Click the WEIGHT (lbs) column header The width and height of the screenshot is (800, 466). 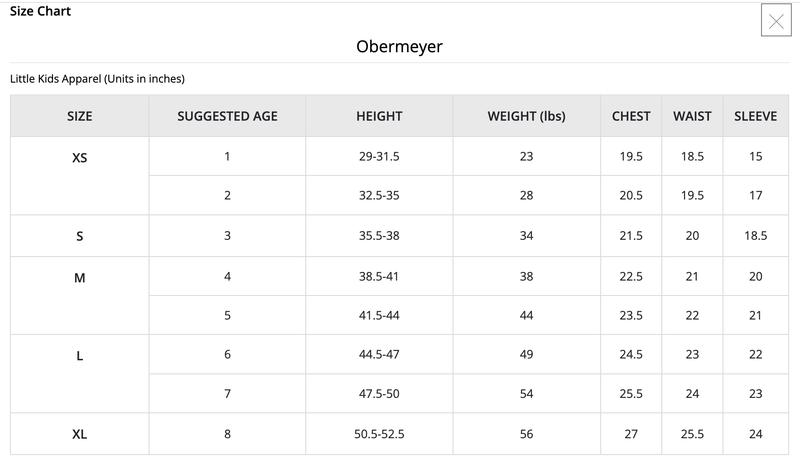(526, 116)
